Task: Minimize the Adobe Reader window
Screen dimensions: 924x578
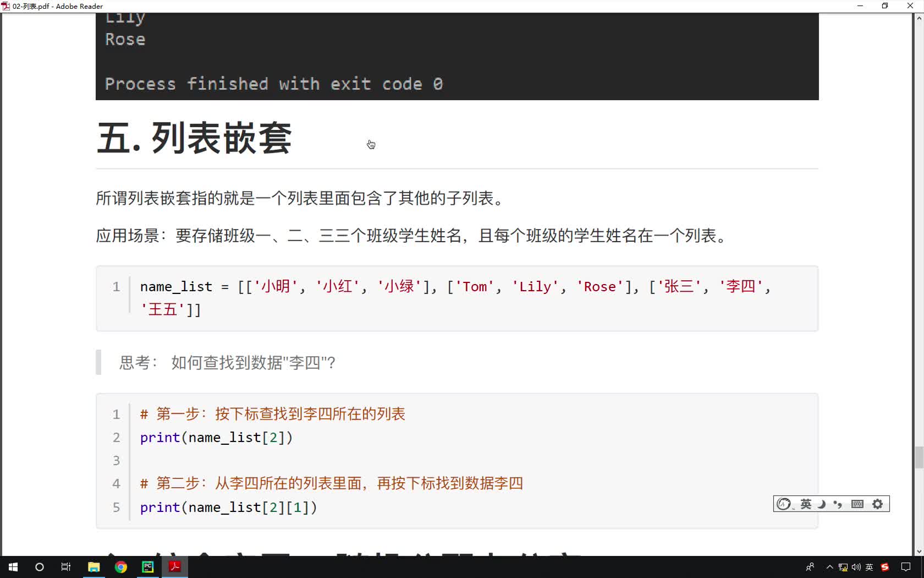Action: pyautogui.click(x=860, y=6)
